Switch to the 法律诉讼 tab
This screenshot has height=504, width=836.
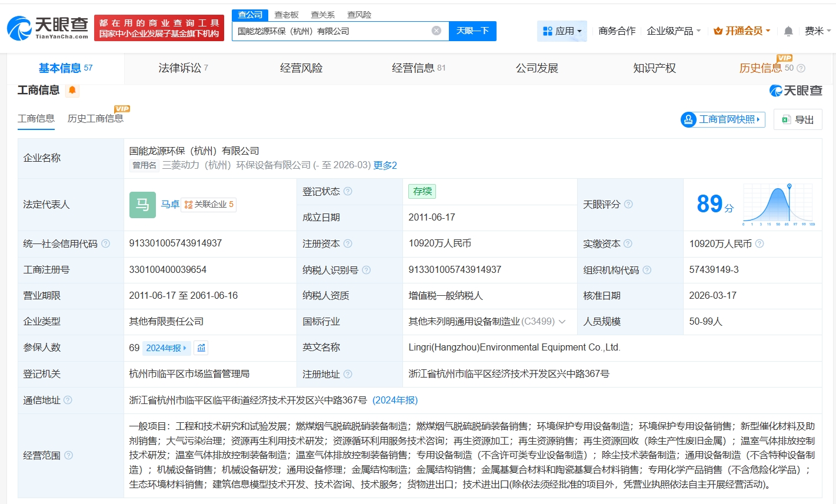(182, 68)
